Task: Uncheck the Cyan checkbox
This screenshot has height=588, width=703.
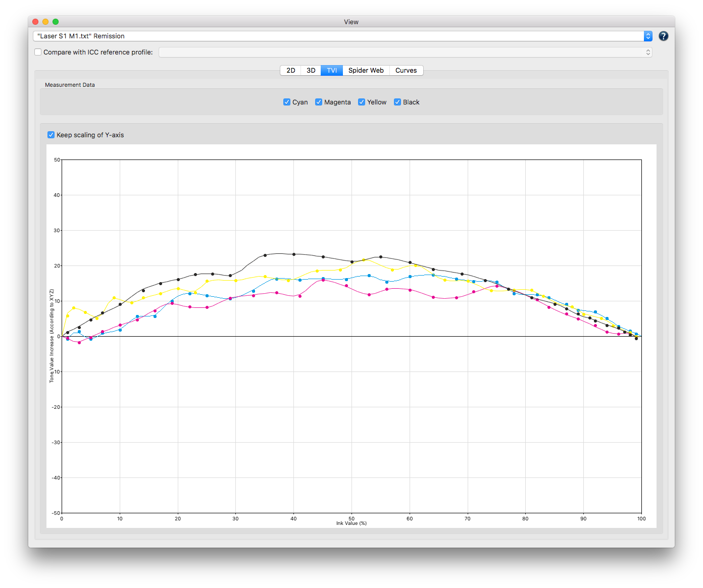Action: click(x=287, y=102)
